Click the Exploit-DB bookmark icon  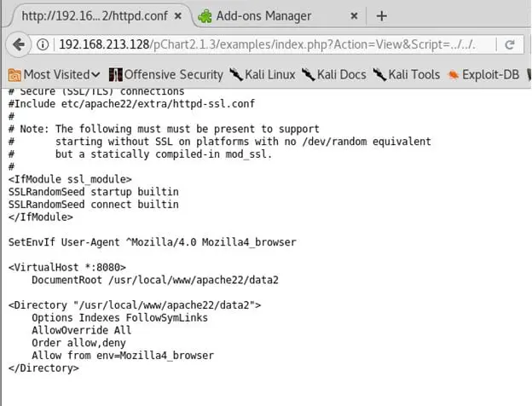pyautogui.click(x=453, y=74)
